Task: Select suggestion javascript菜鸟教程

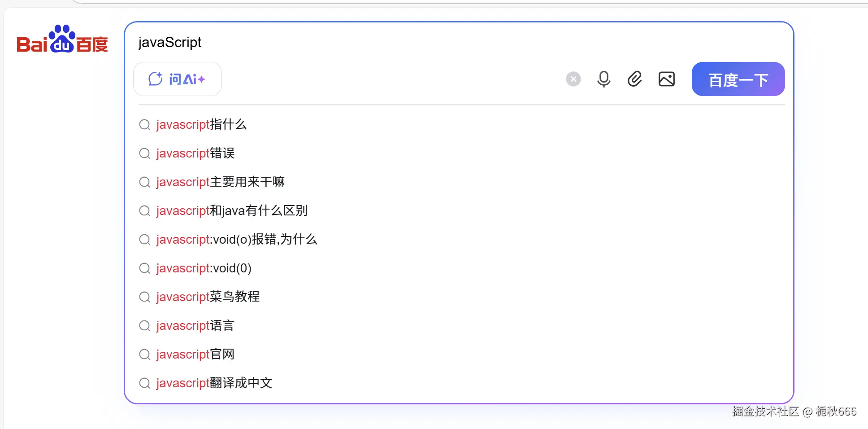Action: point(208,297)
